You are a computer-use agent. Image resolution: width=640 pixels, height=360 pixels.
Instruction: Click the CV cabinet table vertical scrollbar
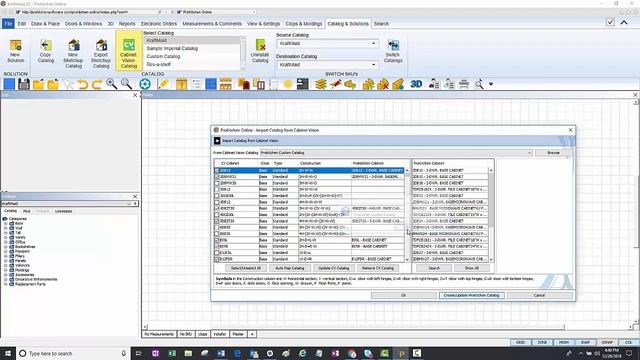(407, 215)
